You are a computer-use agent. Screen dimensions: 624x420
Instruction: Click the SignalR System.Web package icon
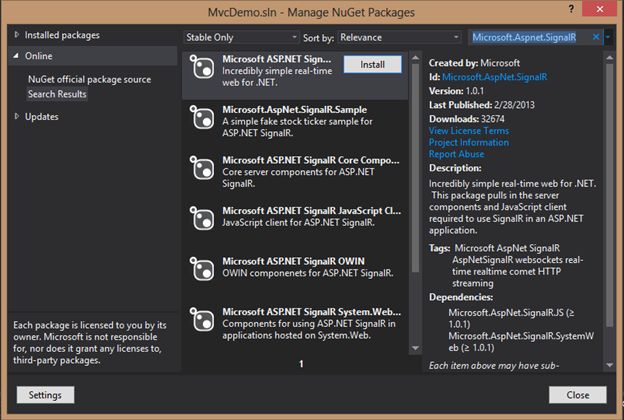tap(203, 323)
